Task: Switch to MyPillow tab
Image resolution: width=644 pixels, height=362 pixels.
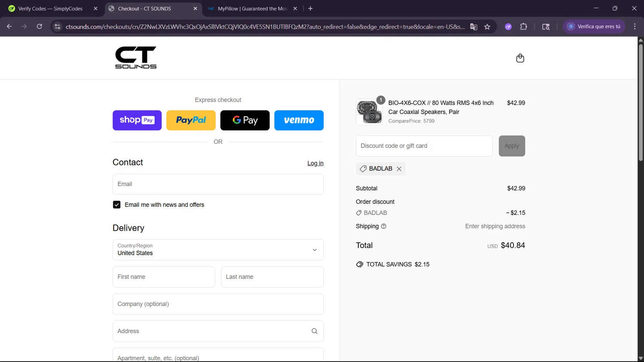Action: coord(252,9)
